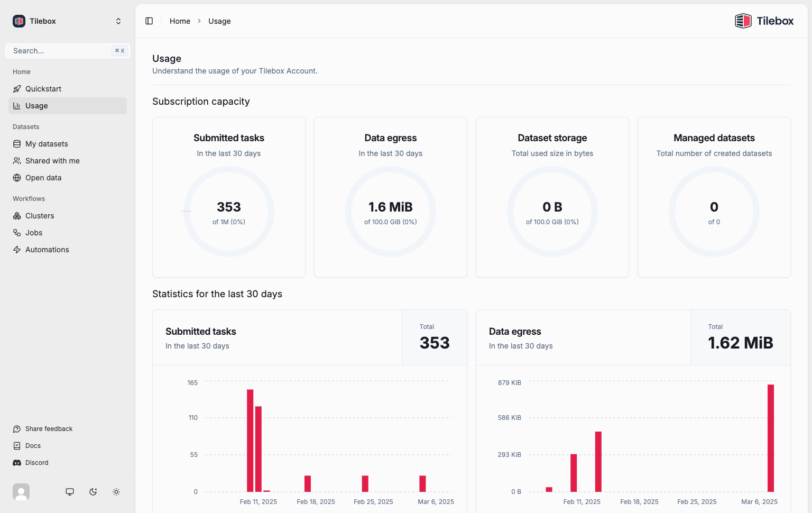
Task: Click the Clusters icon in sidebar
Action: [x=17, y=216]
